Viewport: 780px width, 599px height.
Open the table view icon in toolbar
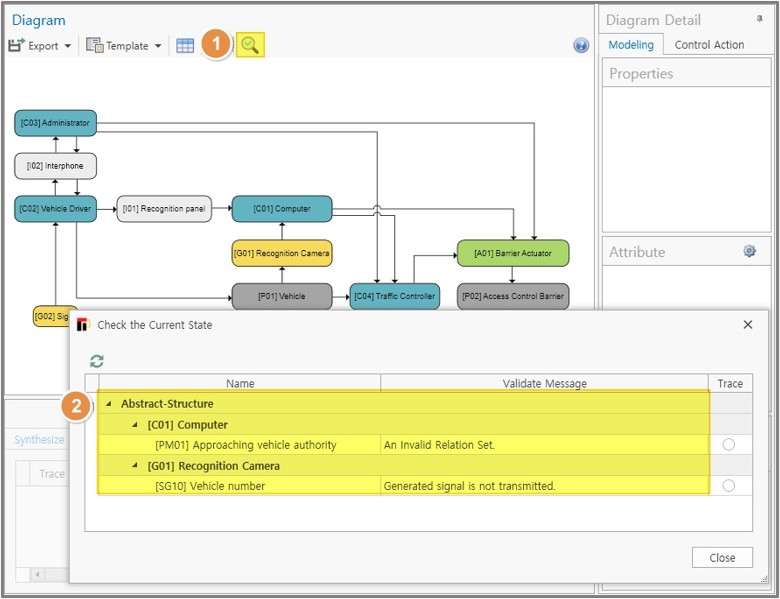coord(185,46)
